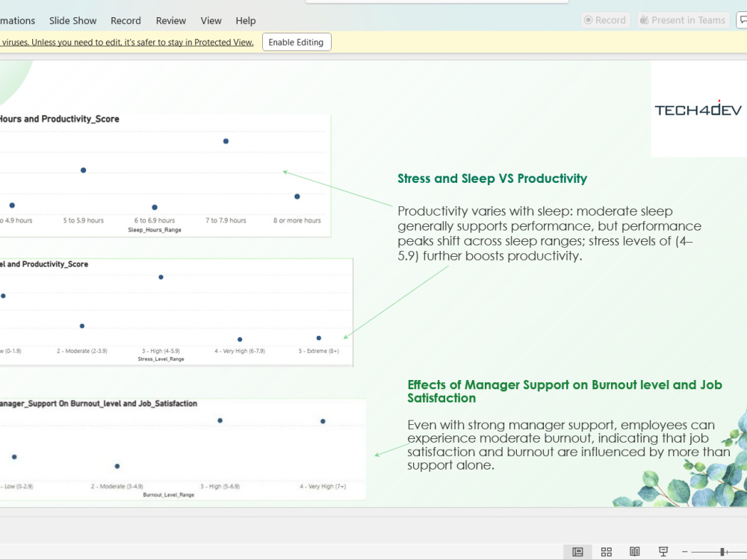Click the disabled Record button at top right

(605, 20)
